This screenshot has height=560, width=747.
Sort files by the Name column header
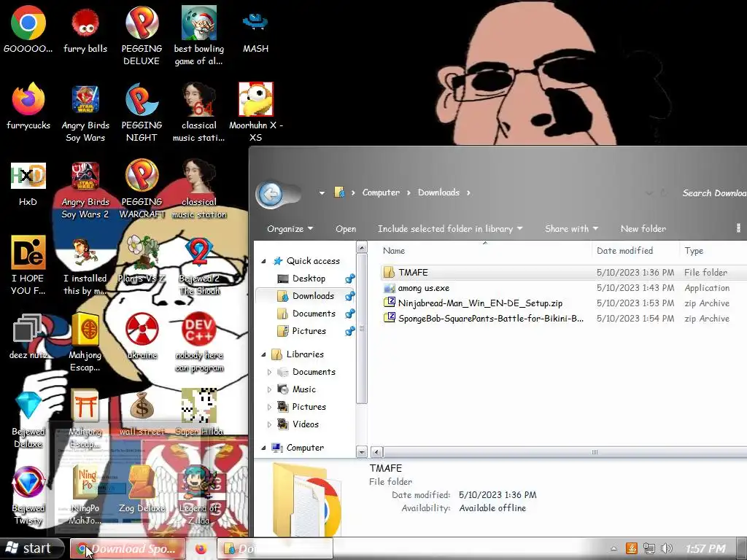pos(484,251)
